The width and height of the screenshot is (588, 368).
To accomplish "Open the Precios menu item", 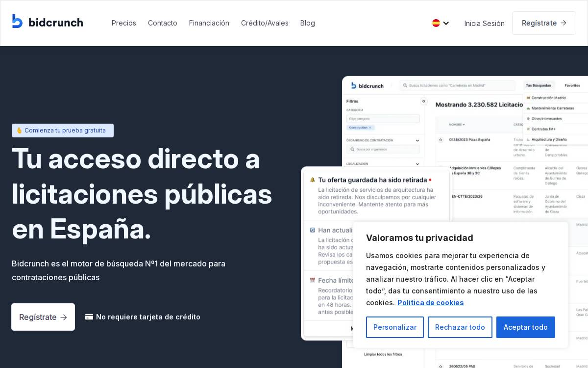I will tap(124, 23).
